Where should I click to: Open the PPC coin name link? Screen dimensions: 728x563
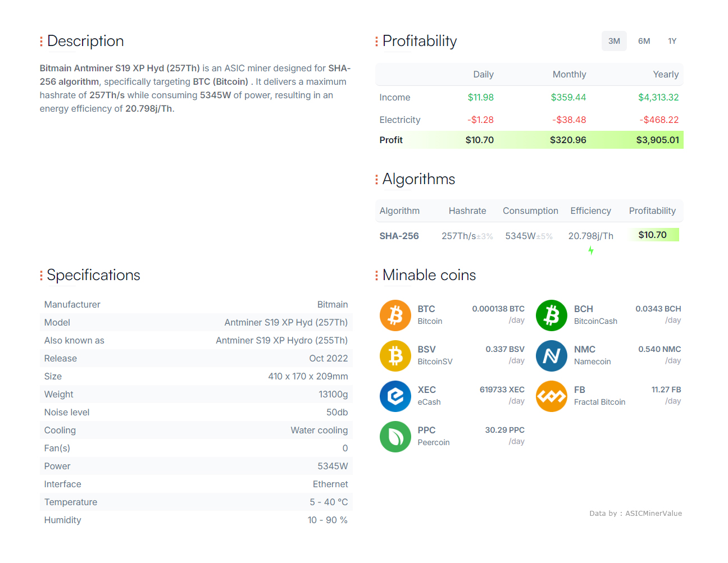point(427,430)
